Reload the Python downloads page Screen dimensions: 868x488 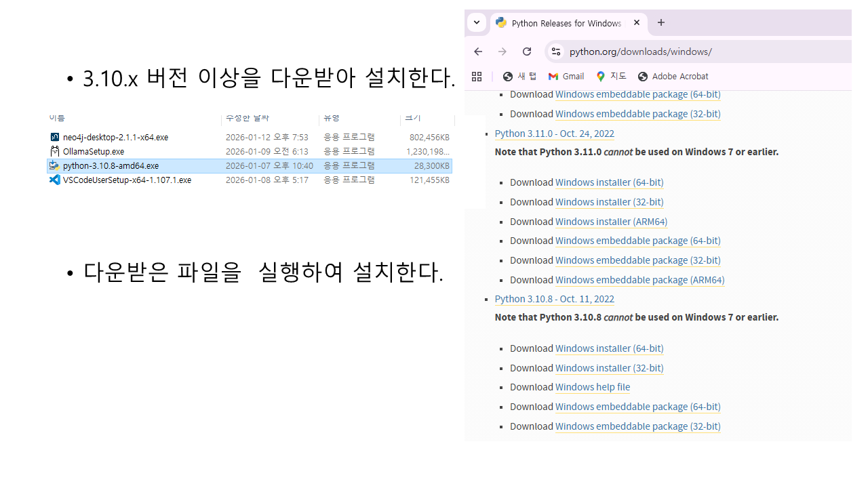tap(527, 52)
